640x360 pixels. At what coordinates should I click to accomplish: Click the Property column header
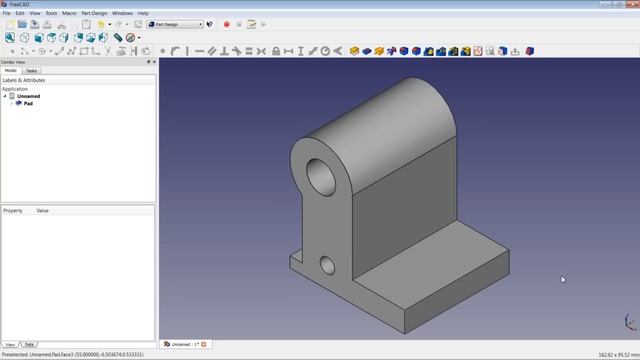pos(13,211)
